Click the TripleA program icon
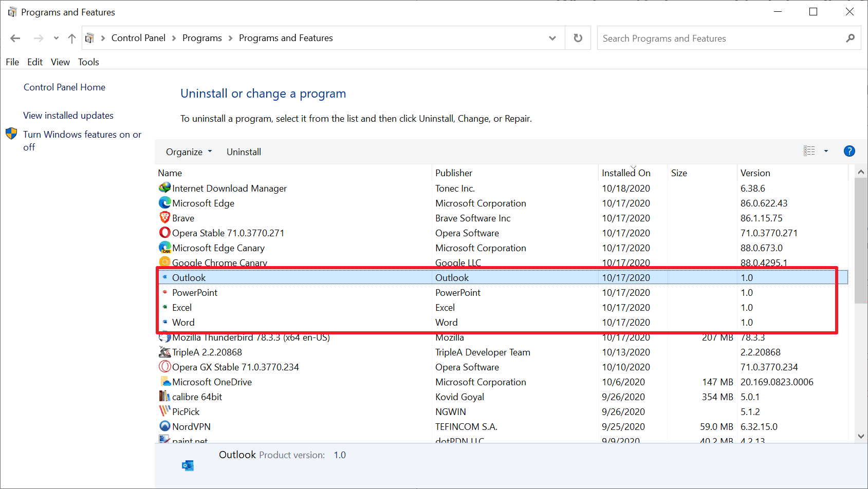868x489 pixels. pos(164,352)
